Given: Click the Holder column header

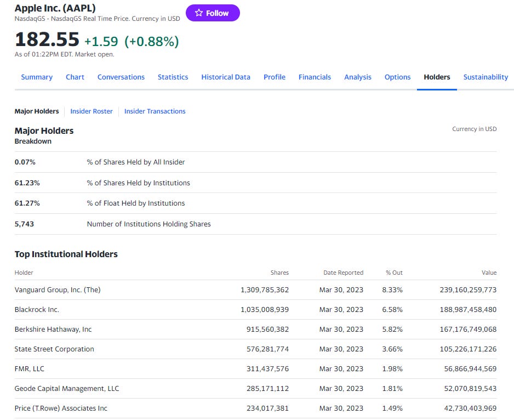Looking at the screenshot, I should 24,273.
